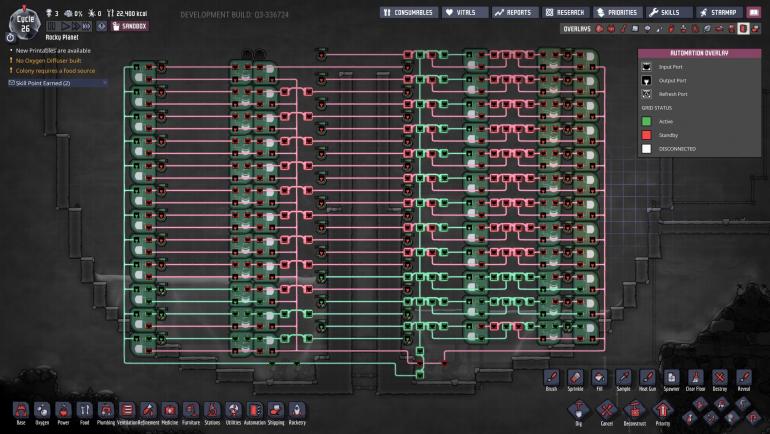Toggle the Oxygen overlay
The image size is (770, 434).
(599, 28)
